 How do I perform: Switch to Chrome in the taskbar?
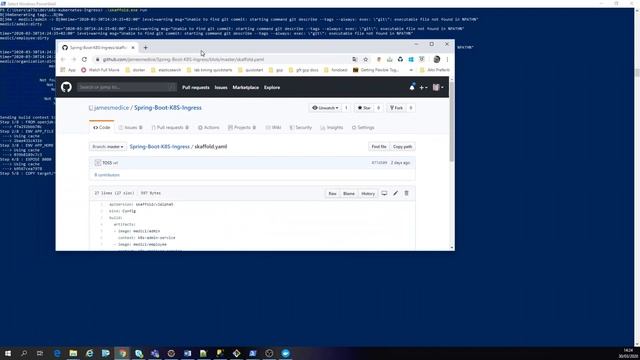(x=122, y=353)
